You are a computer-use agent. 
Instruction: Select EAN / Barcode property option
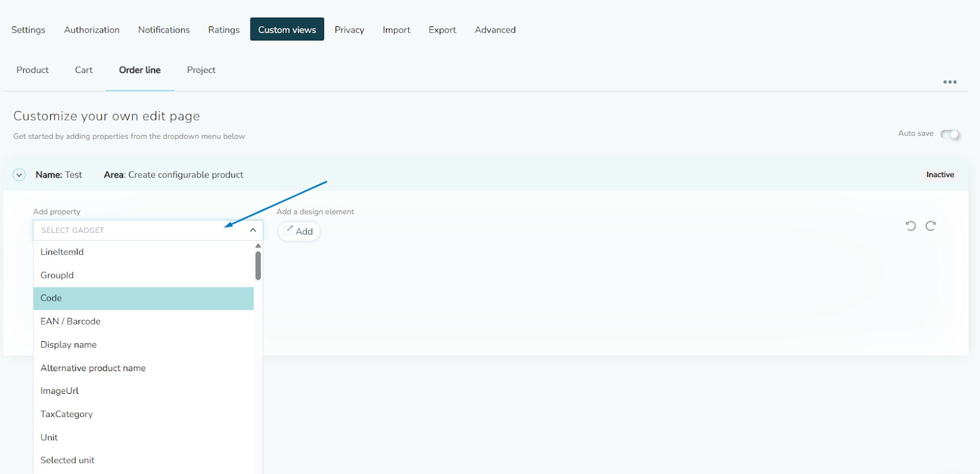[70, 322]
